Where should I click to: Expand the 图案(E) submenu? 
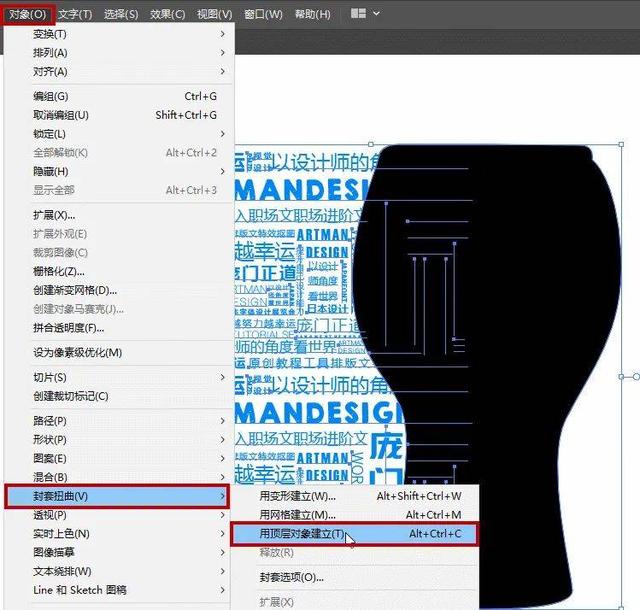(x=118, y=459)
